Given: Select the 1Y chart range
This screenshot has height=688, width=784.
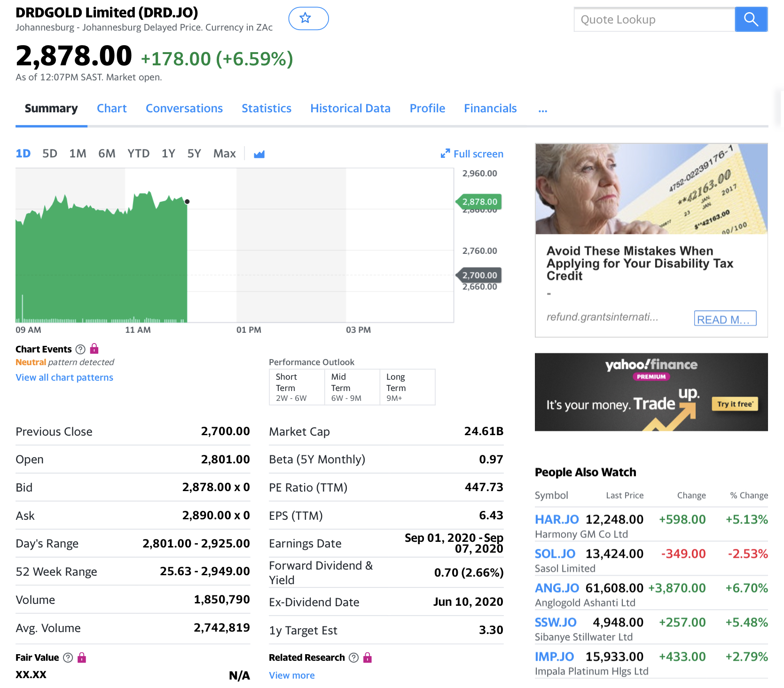Looking at the screenshot, I should click(x=168, y=154).
